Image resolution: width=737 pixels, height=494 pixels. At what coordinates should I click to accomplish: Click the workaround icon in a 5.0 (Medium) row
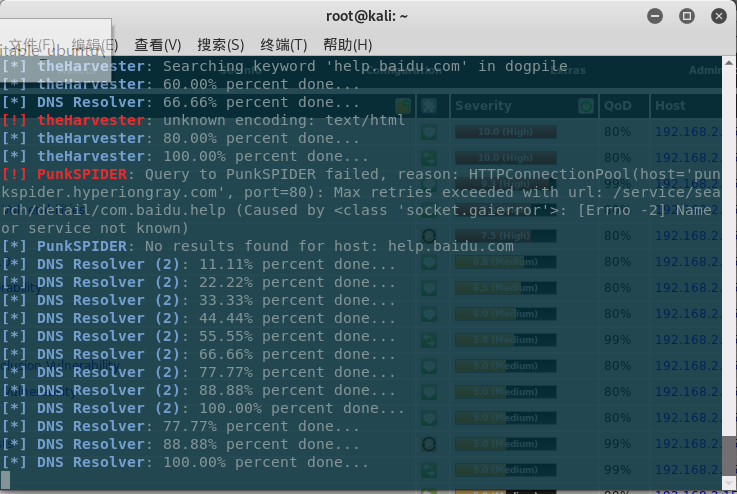pos(429,470)
